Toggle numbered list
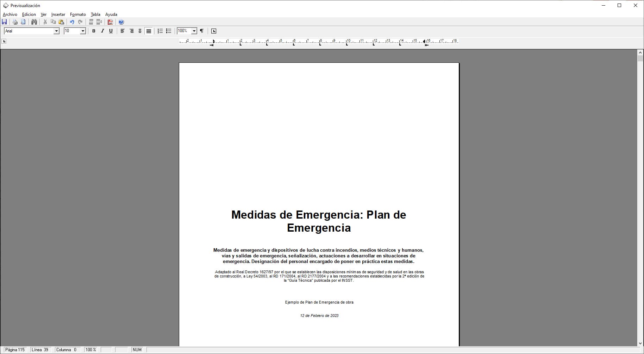 pos(160,31)
